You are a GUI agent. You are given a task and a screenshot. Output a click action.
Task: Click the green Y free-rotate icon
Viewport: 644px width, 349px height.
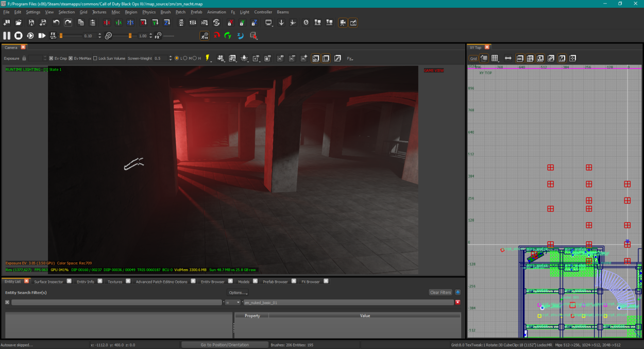coord(228,36)
